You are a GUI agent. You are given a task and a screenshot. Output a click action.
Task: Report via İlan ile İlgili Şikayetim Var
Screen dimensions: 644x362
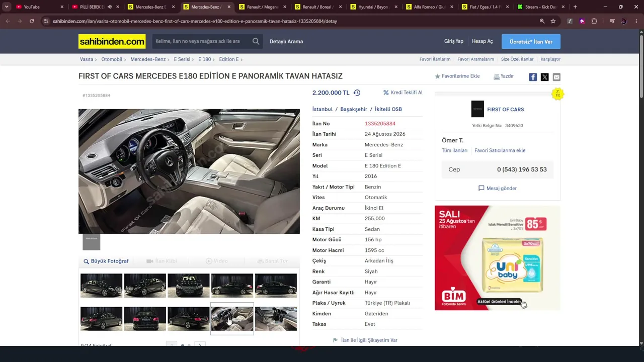point(365,340)
